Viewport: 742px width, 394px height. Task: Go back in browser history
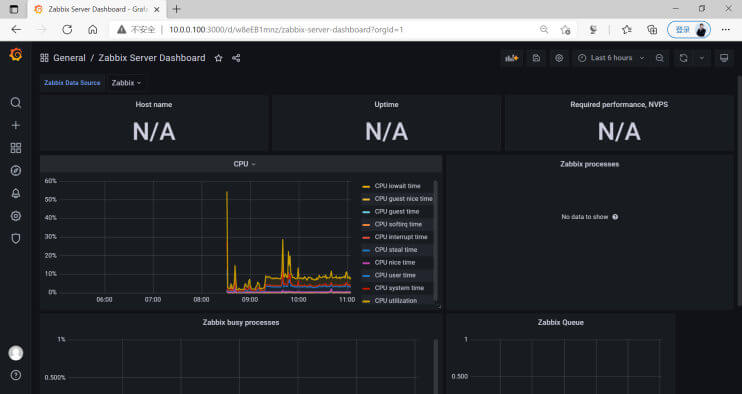tap(16, 29)
